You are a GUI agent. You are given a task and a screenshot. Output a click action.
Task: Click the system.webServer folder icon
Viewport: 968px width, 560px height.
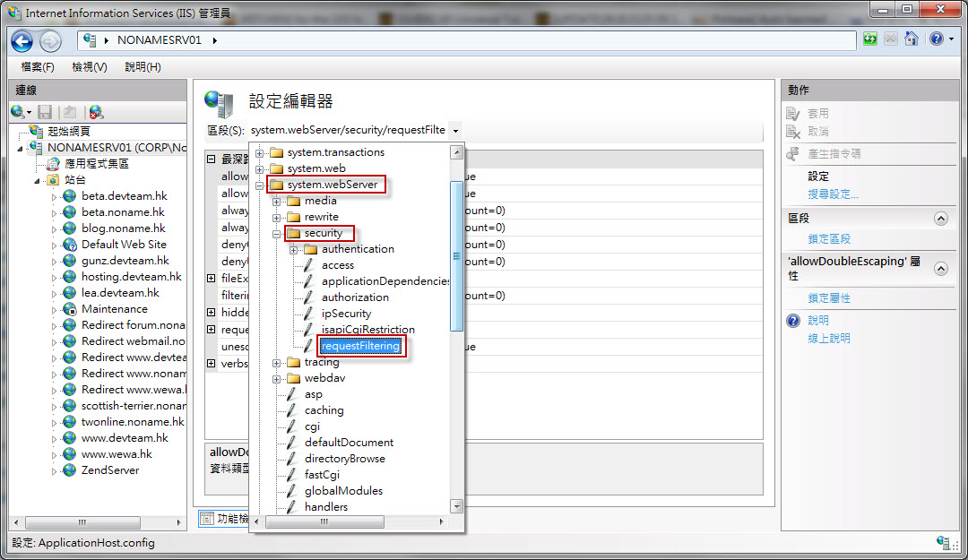point(277,185)
